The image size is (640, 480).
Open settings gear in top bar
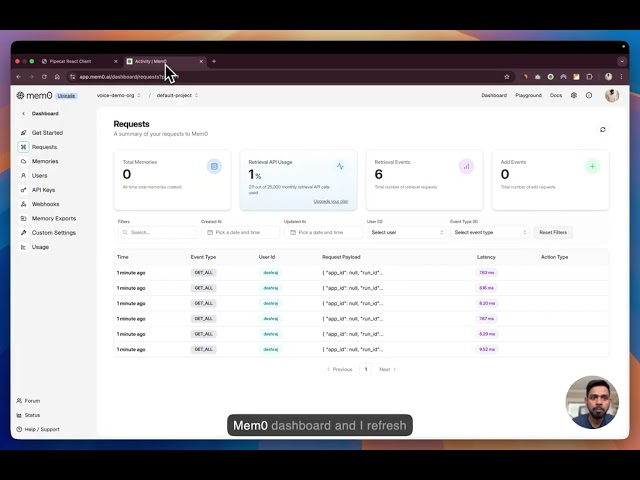tap(573, 95)
